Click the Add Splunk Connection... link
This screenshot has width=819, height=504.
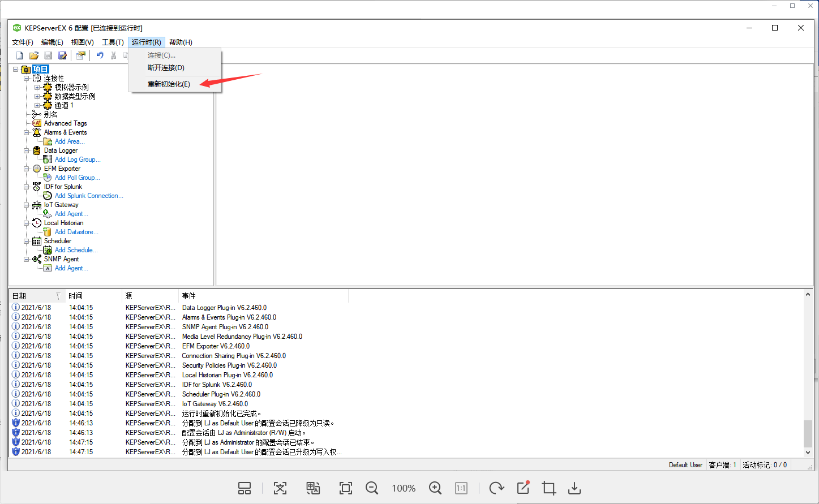[x=89, y=196]
